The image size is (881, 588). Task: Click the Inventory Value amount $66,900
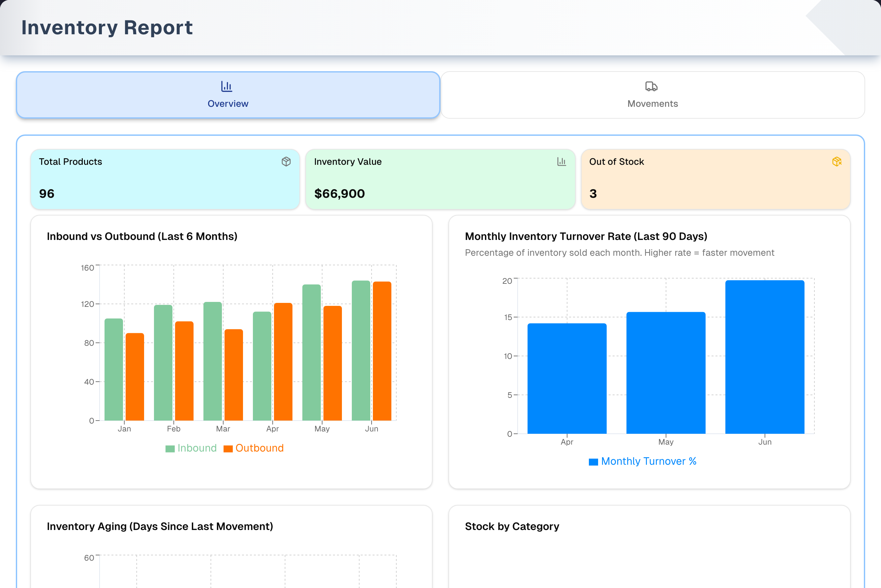point(339,193)
